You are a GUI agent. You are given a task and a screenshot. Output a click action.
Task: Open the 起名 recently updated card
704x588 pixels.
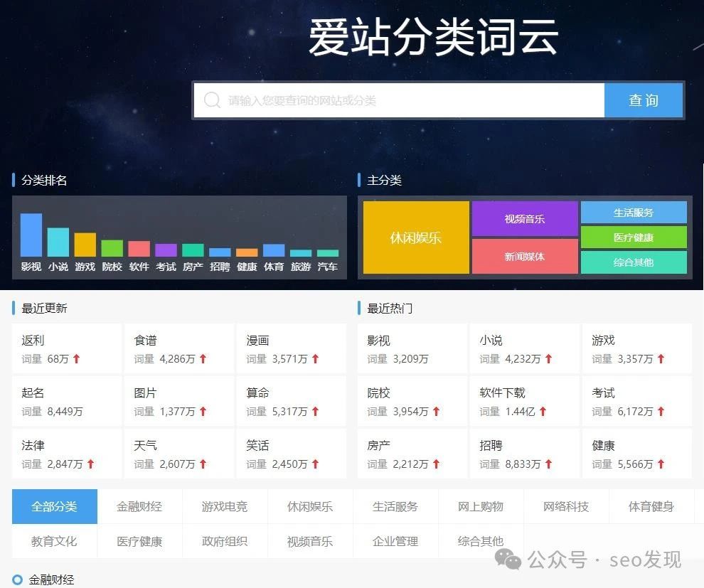click(x=66, y=401)
